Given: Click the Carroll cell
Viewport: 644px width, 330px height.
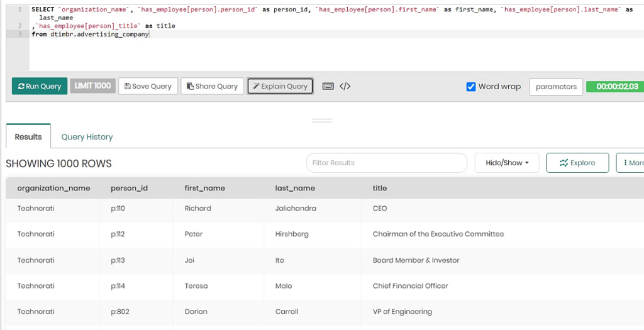Looking at the screenshot, I should (x=312, y=312).
